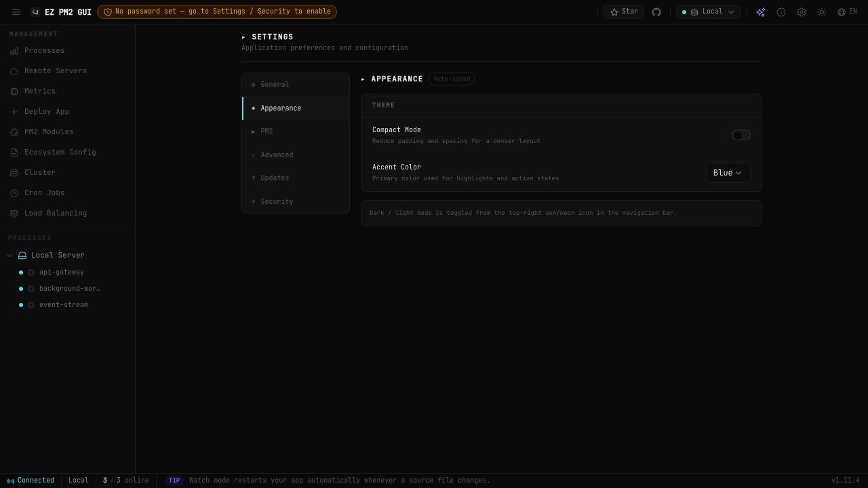Image resolution: width=868 pixels, height=488 pixels.
Task: Click the Processes bar chart icon
Action: 14,51
